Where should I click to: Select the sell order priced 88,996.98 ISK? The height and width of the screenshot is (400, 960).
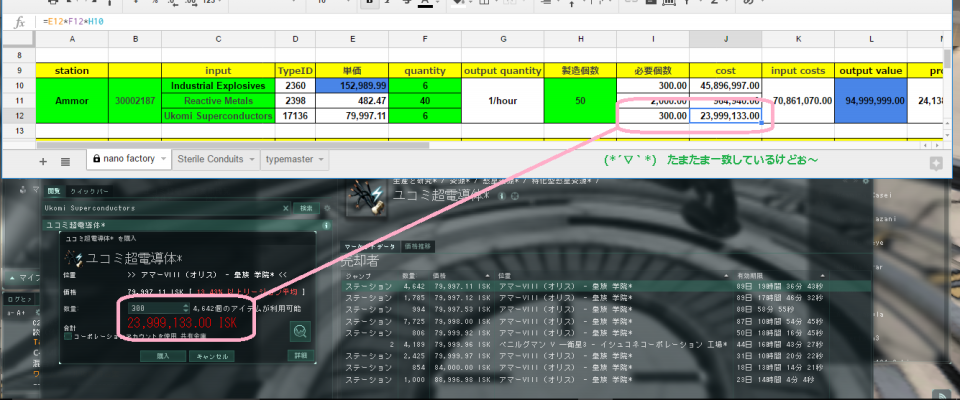tap(606, 379)
